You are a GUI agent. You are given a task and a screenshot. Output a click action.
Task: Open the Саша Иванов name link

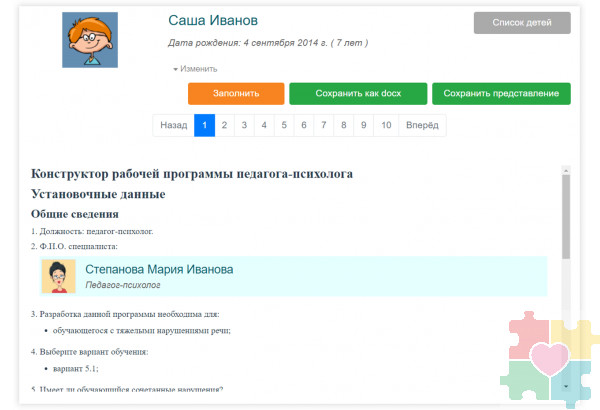(x=211, y=20)
